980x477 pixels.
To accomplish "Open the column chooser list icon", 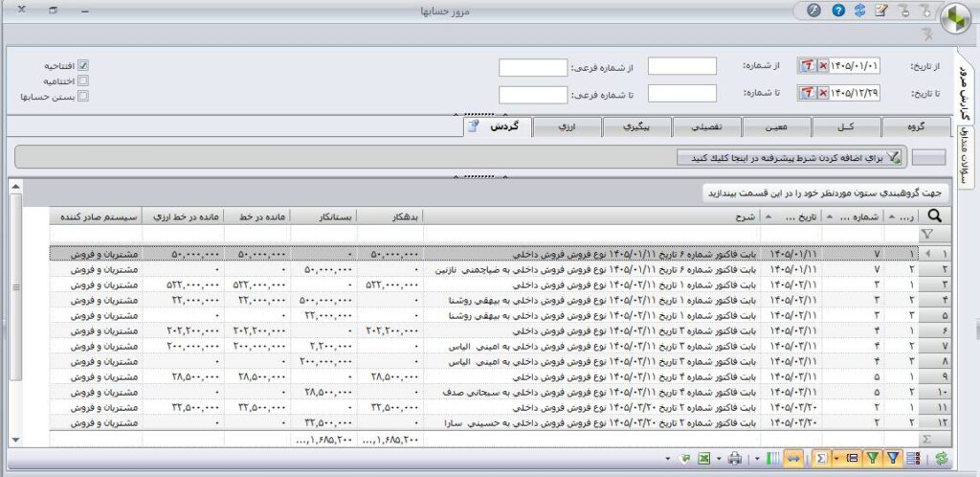I will click(912, 458).
